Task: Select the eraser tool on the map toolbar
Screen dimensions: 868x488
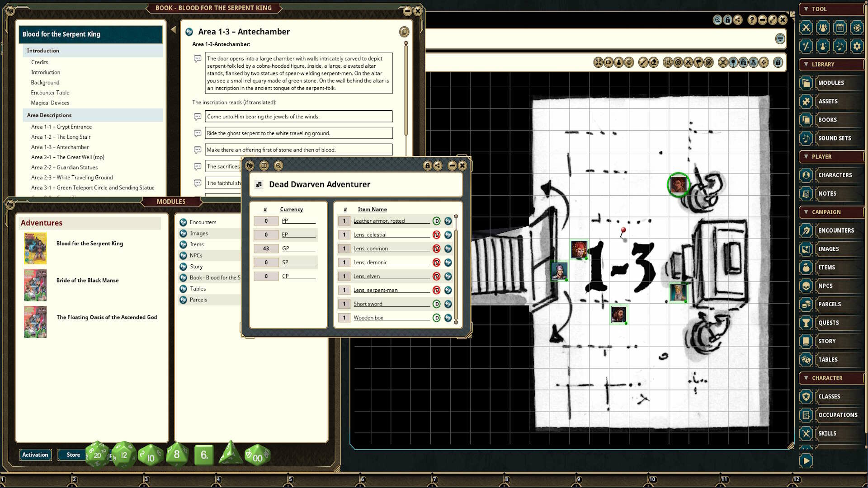Action: pyautogui.click(x=654, y=63)
